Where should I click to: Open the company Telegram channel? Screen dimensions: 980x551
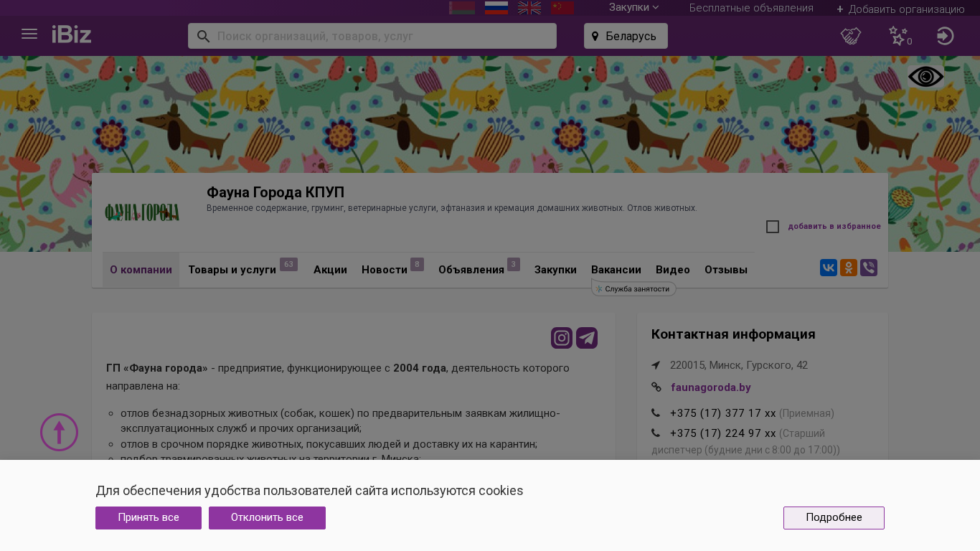pos(587,338)
